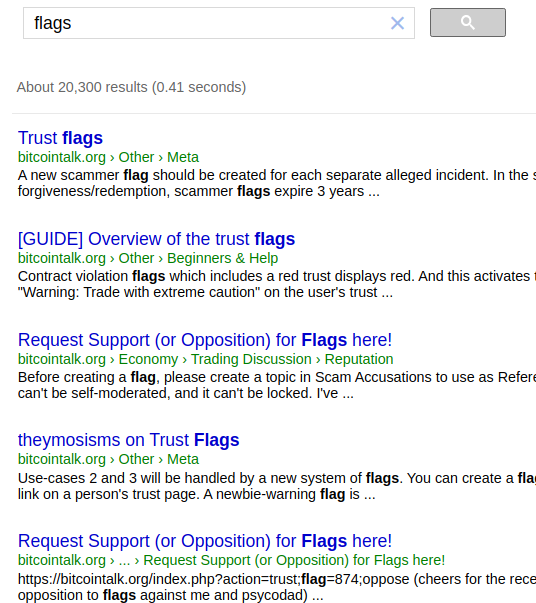This screenshot has height=603, width=536.
Task: Click green 'Request Support (or Opposition) for Flags here!' breadcrumb
Action: pyautogui.click(x=294, y=560)
